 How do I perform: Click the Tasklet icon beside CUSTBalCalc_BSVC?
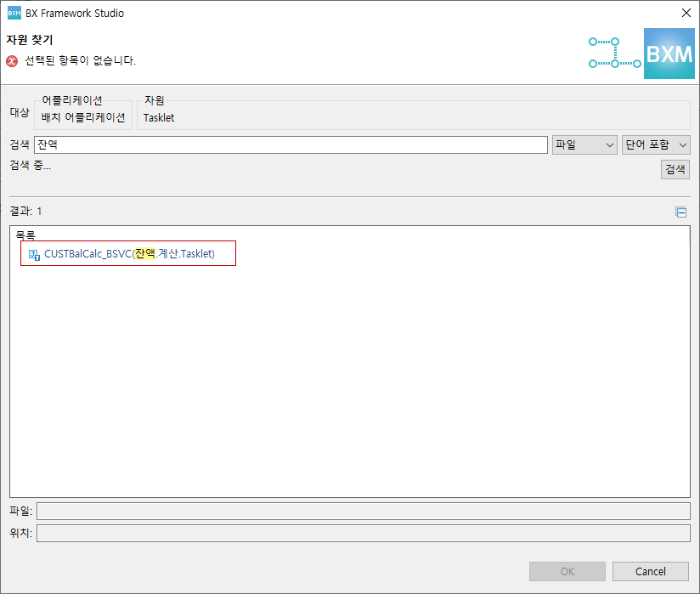[x=32, y=252]
